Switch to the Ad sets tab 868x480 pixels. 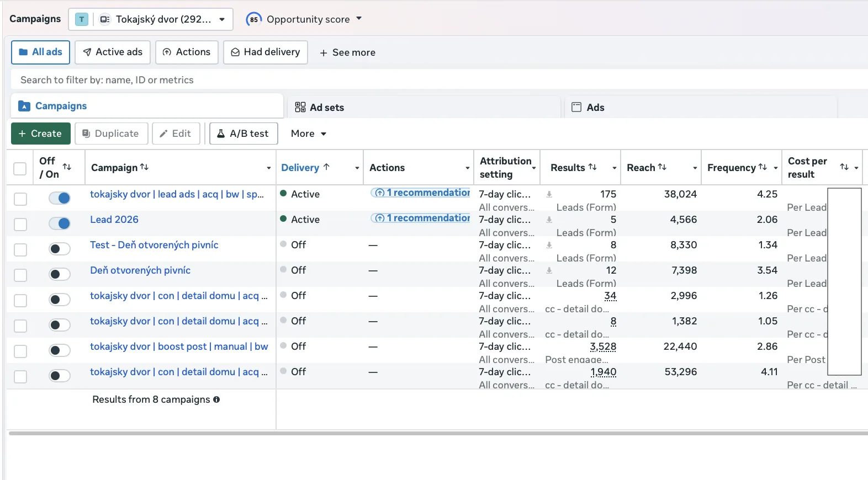click(x=424, y=107)
